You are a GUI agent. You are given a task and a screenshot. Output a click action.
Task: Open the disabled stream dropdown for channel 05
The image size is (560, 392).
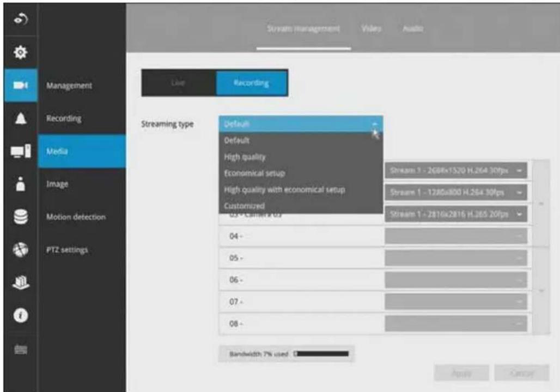tap(456, 258)
